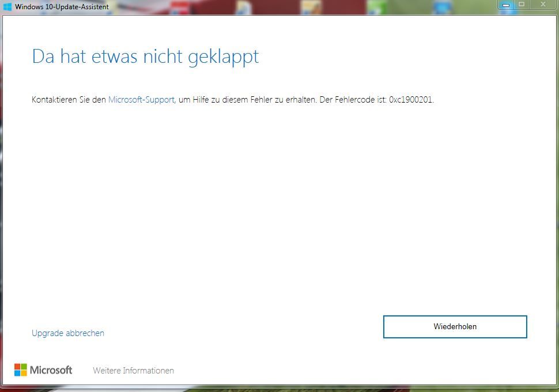Click the desktop wallpaper below the window
Image resolution: width=559 pixels, height=392 pixels.
(x=279, y=389)
